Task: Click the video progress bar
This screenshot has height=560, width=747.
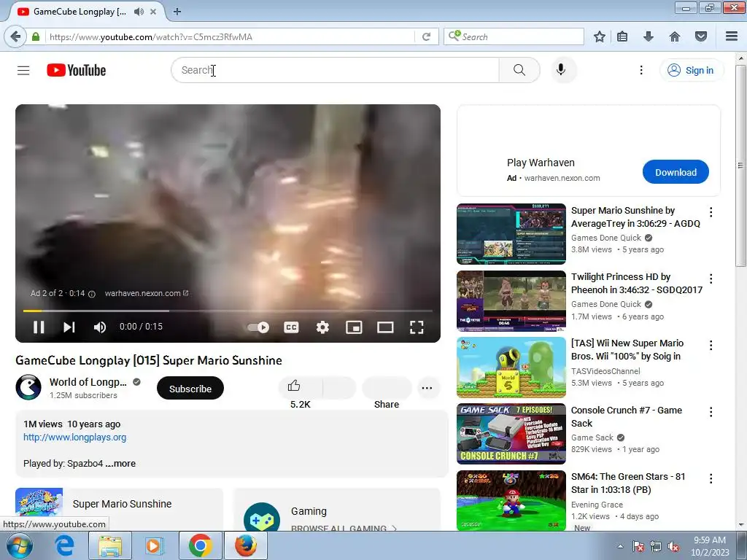Action: pyautogui.click(x=228, y=311)
